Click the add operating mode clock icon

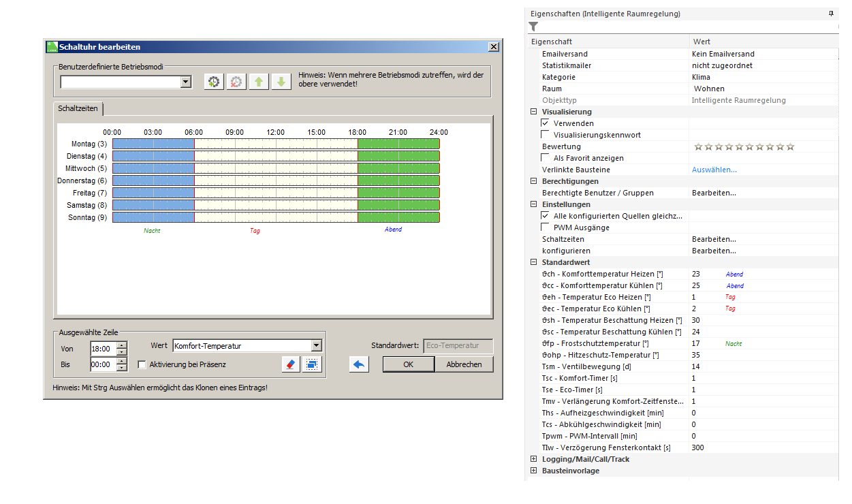214,82
